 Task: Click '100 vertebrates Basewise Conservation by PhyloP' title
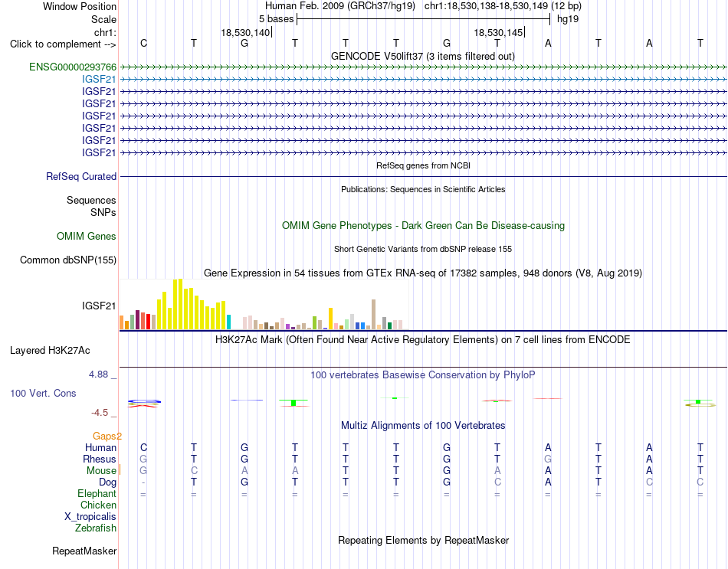click(x=423, y=375)
